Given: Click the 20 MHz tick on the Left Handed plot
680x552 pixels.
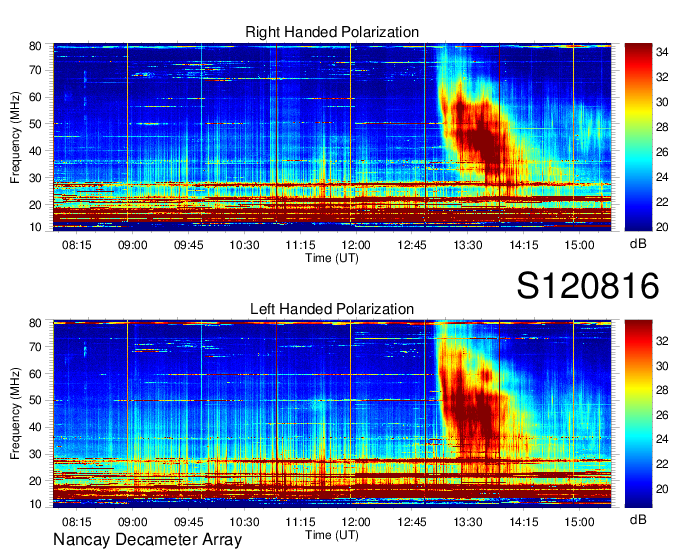Looking at the screenshot, I should tap(35, 481).
